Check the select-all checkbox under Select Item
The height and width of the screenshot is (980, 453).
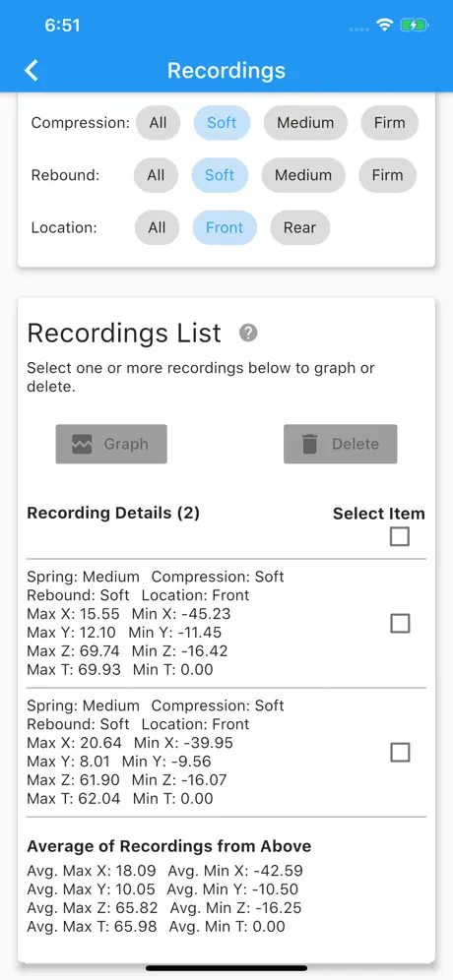(400, 536)
